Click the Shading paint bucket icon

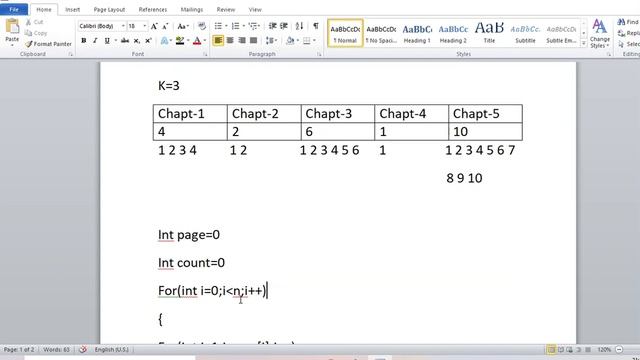[290, 40]
